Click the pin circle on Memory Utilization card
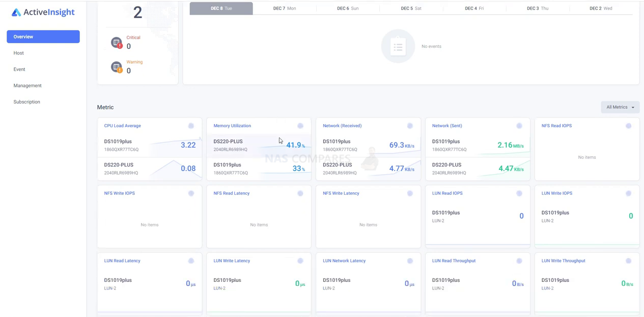Screen dimensions: 644x317 pyautogui.click(x=300, y=126)
